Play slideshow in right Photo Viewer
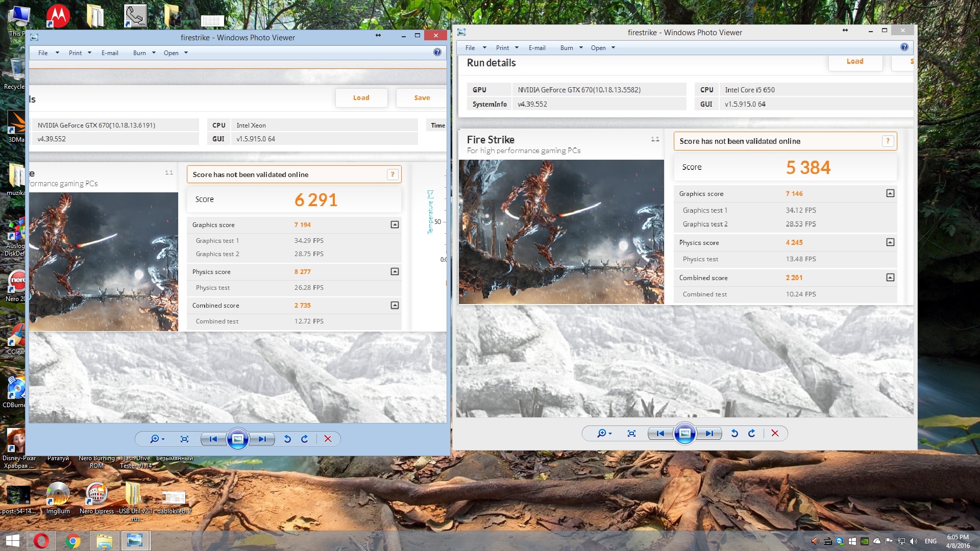Viewport: 980px width, 551px height. (684, 433)
